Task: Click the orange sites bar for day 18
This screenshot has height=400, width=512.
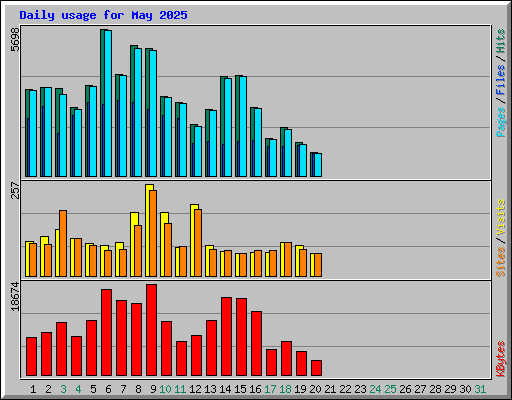Action: (x=288, y=259)
